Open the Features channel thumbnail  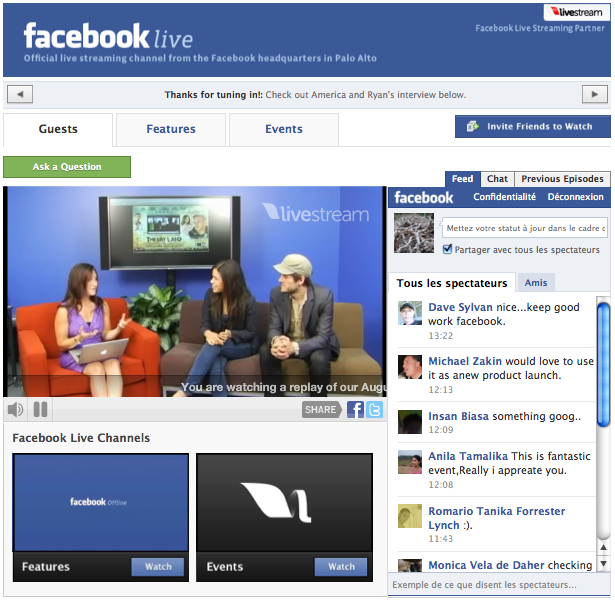[x=100, y=503]
